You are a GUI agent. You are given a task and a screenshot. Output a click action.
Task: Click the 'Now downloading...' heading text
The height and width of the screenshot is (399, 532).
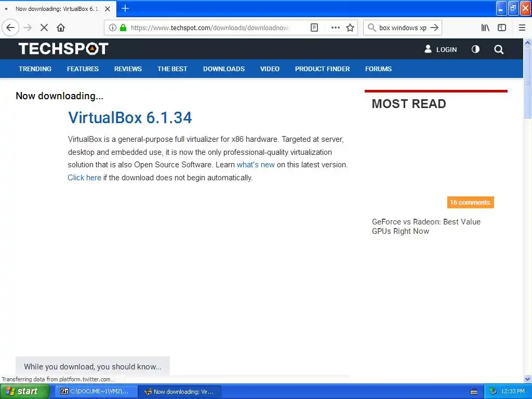coord(59,96)
